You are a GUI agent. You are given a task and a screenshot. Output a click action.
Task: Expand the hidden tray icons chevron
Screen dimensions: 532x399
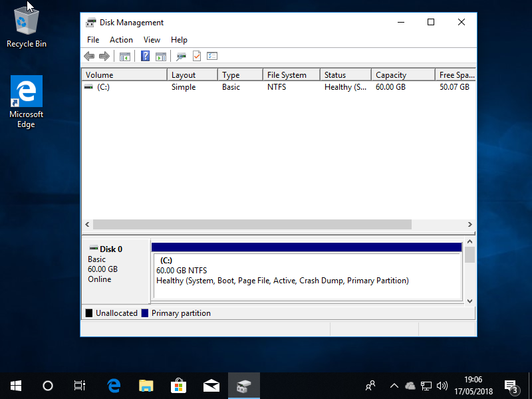pos(394,386)
